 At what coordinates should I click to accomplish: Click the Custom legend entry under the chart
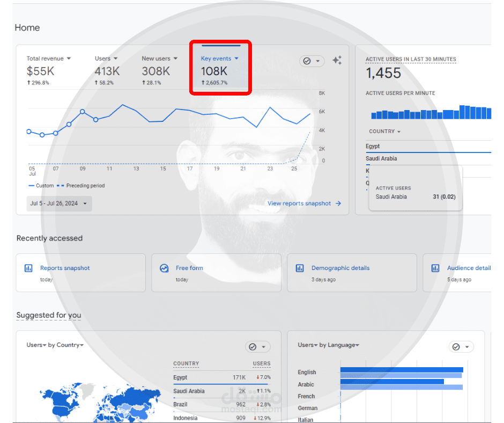point(41,185)
